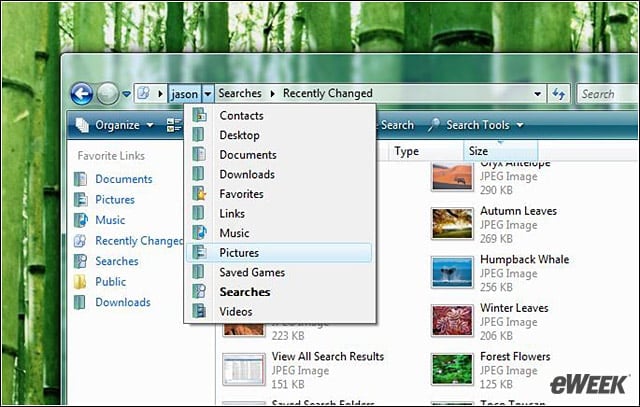Select the Forest Flowers thumbnail
This screenshot has width=640, height=407.
pyautogui.click(x=452, y=369)
